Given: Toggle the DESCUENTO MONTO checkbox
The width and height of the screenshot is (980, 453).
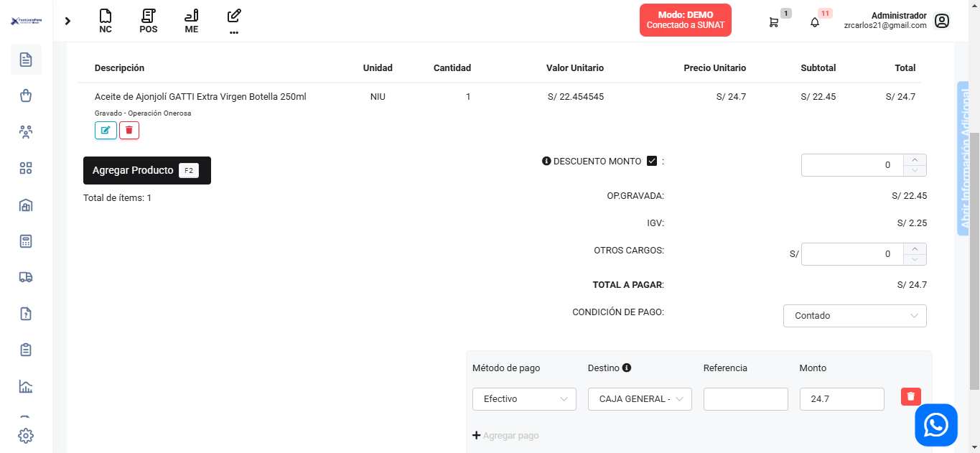Looking at the screenshot, I should pos(652,162).
